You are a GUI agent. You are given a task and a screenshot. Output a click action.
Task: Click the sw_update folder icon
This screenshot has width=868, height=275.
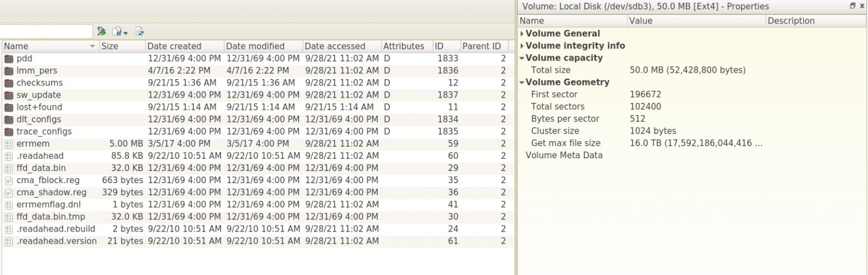[x=9, y=95]
